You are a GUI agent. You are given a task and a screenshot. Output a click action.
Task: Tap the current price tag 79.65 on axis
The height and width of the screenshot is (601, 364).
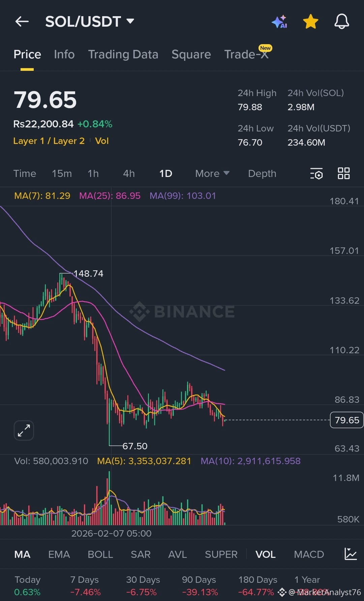coord(347,420)
